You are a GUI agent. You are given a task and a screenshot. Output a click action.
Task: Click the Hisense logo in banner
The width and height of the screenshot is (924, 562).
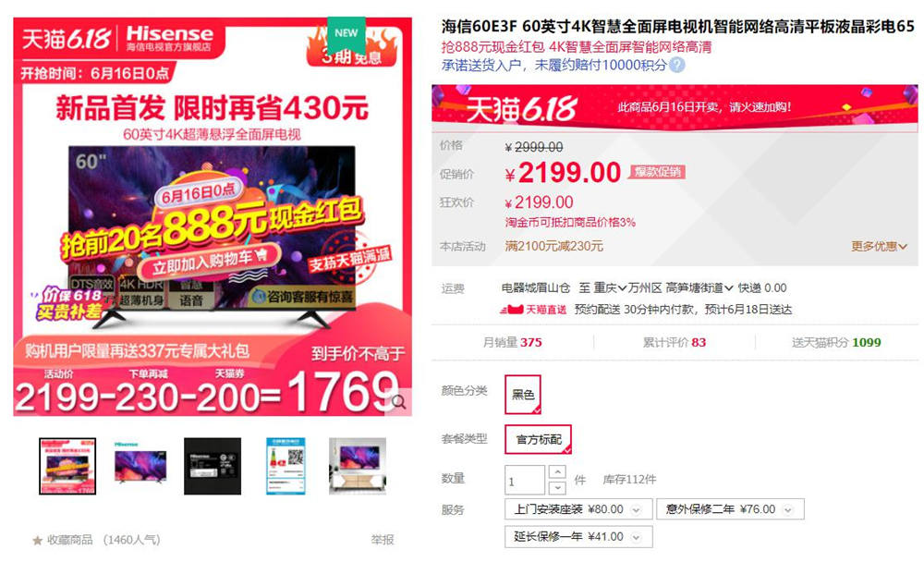click(x=170, y=38)
